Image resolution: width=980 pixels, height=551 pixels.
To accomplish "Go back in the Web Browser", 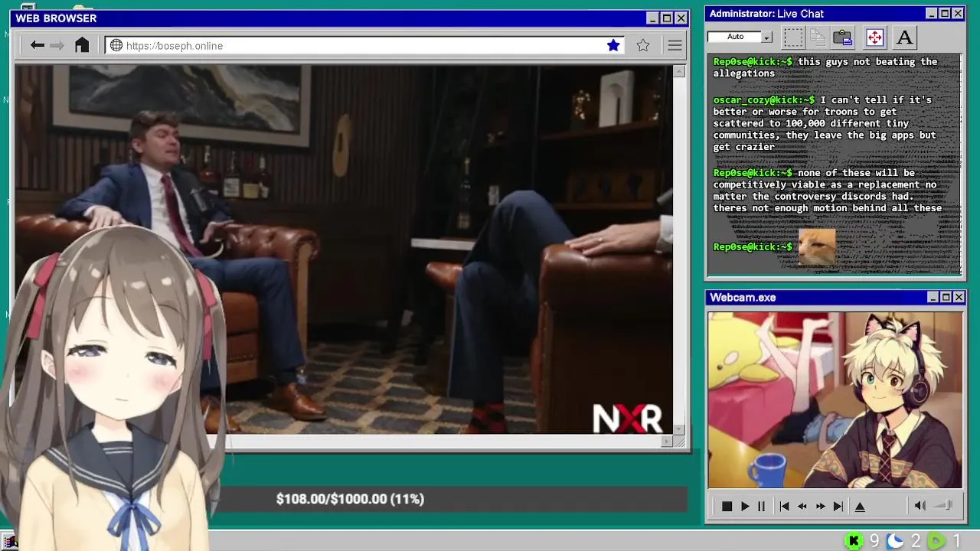I will 37,46.
